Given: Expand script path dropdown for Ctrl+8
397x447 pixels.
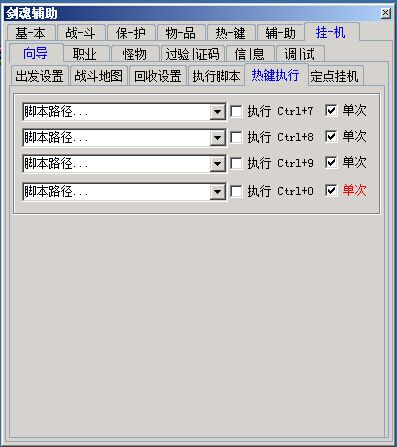Looking at the screenshot, I should [x=217, y=137].
